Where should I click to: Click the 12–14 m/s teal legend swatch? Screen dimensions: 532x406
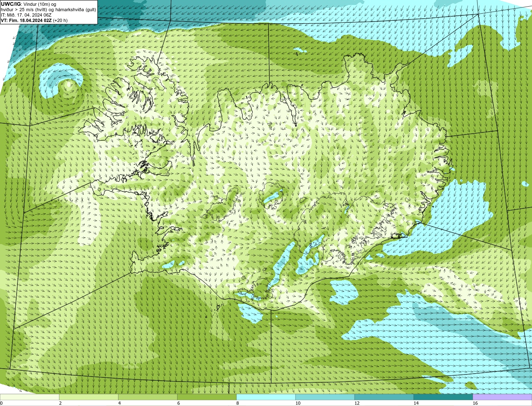click(384, 397)
